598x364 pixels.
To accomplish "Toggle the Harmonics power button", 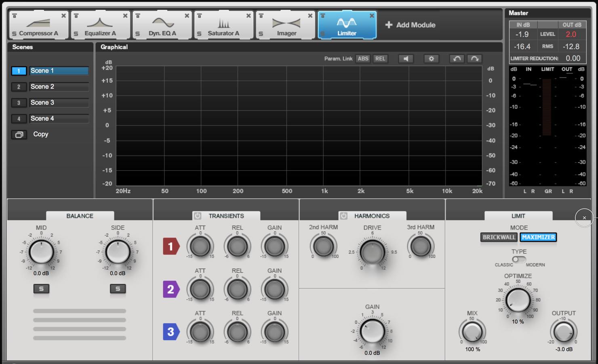I will coord(343,216).
